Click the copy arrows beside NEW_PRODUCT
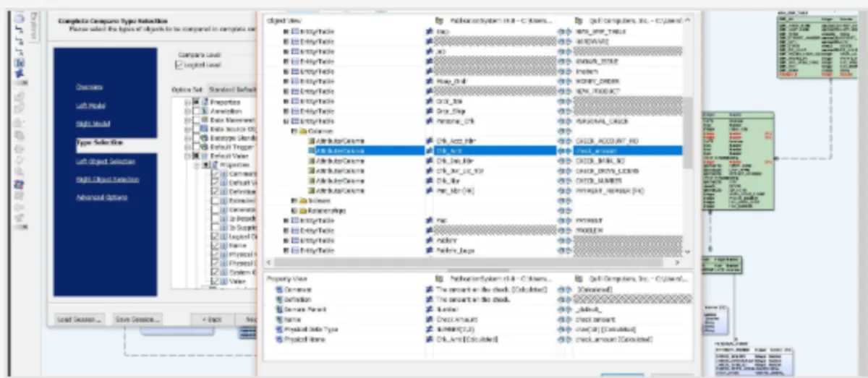The height and width of the screenshot is (378, 868). click(565, 91)
